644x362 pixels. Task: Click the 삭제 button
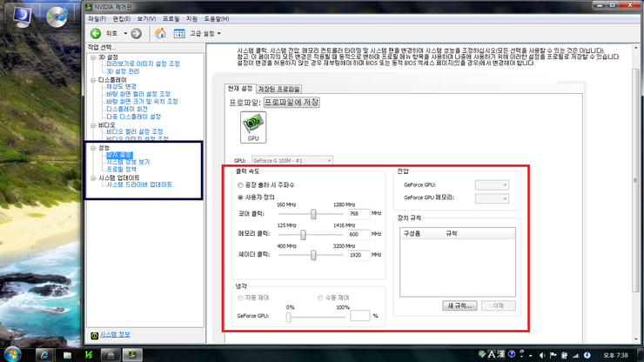click(x=498, y=305)
